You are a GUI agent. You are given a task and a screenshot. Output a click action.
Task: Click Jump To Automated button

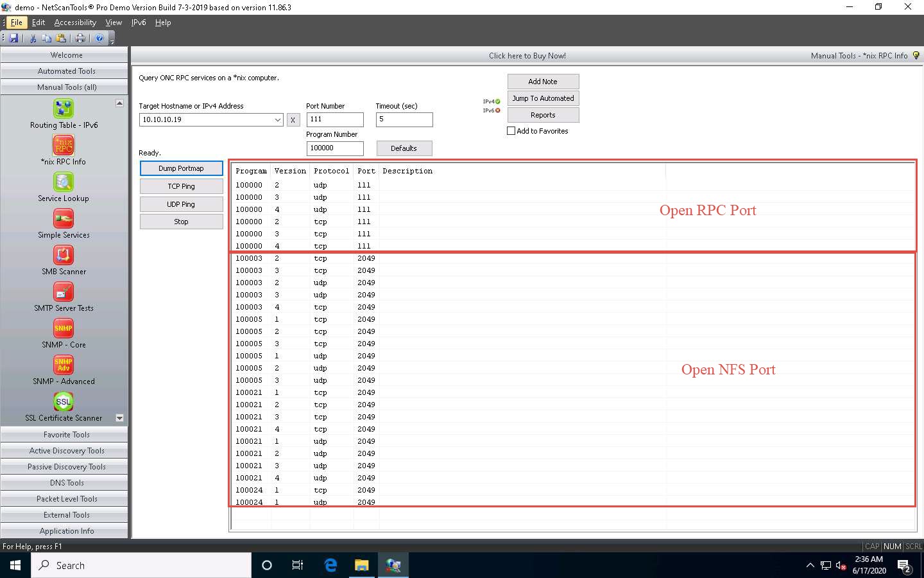click(543, 98)
